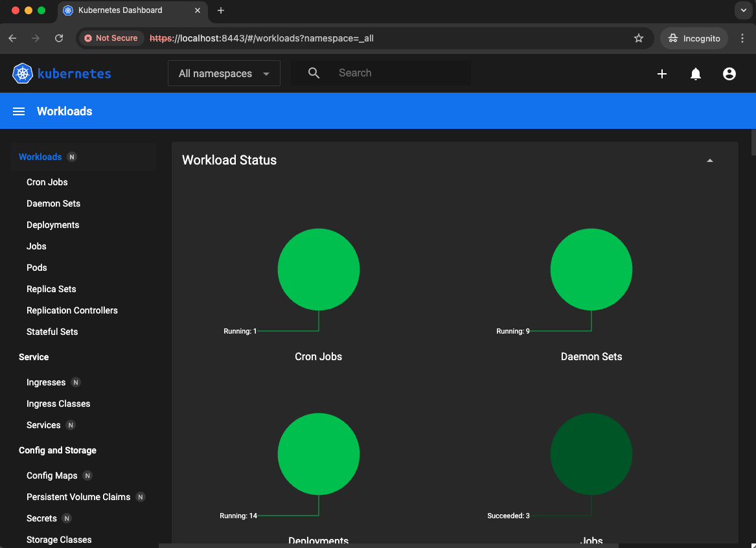Open Services in the sidebar
756x548 pixels.
43,425
